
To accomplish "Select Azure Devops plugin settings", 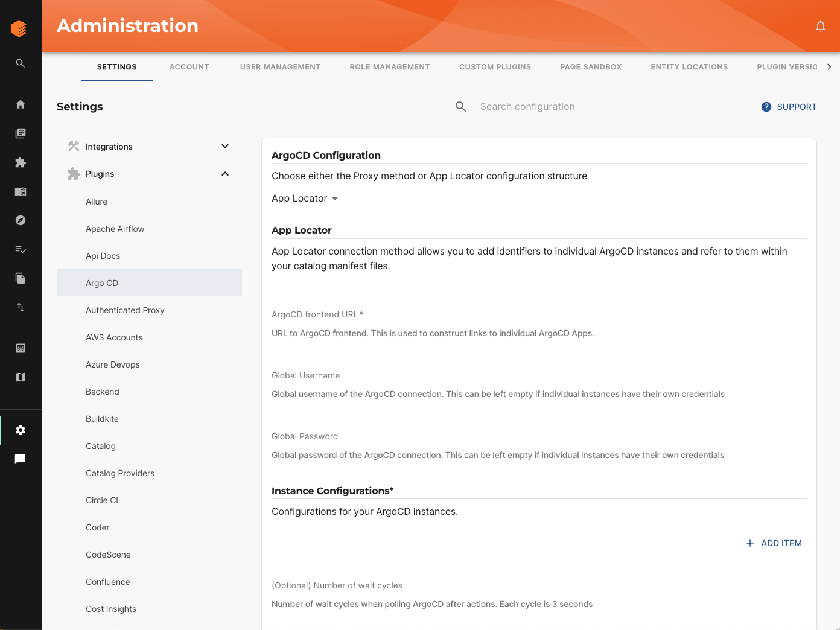I will pos(149,364).
